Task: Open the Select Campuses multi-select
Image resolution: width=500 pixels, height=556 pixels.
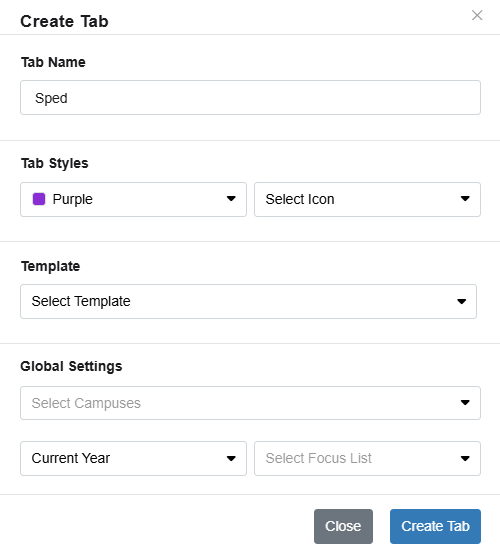Action: [x=250, y=403]
